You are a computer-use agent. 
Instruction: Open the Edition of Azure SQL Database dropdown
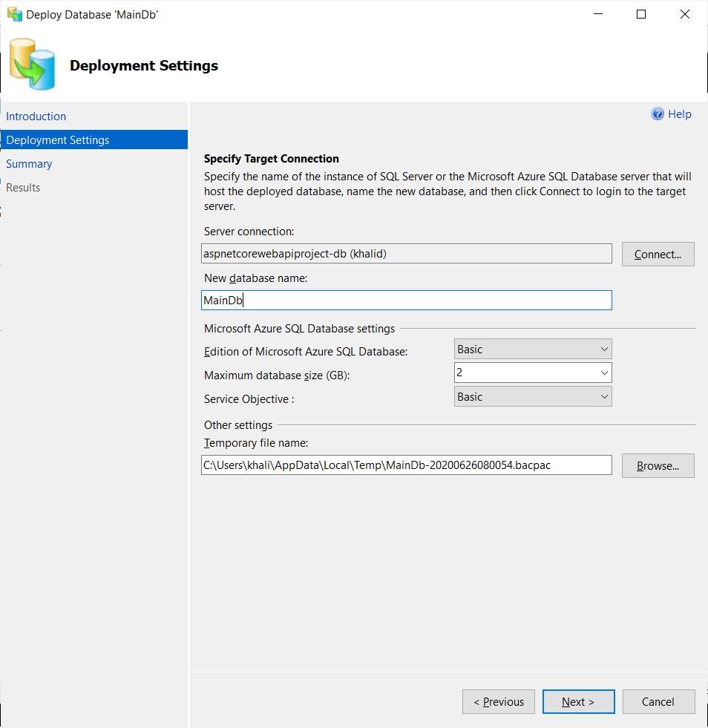click(x=533, y=349)
